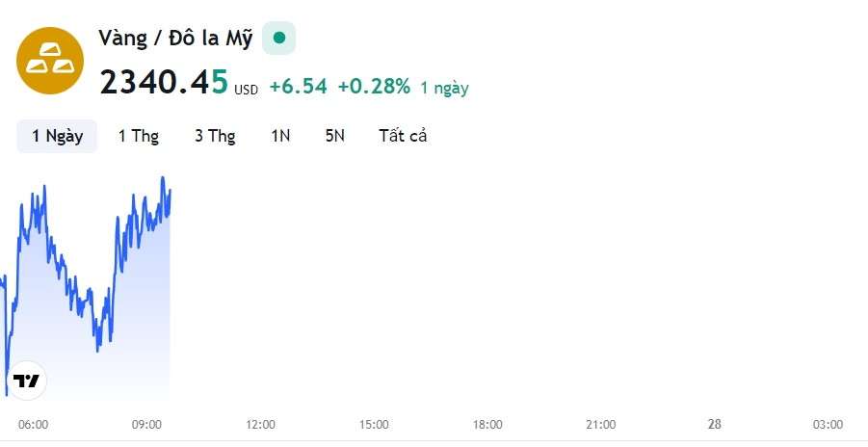Select the 3 Thg range tab
Image resolution: width=868 pixels, height=447 pixels.
coord(215,136)
